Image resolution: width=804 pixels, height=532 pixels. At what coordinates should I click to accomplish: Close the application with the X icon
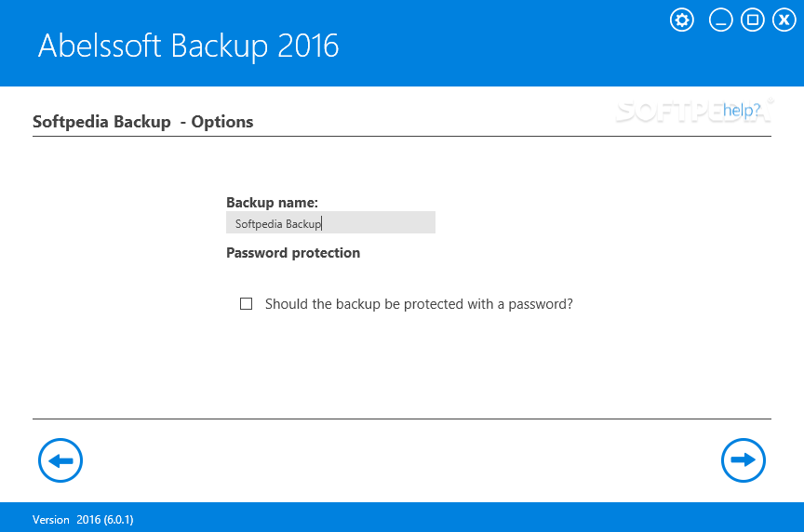point(784,20)
